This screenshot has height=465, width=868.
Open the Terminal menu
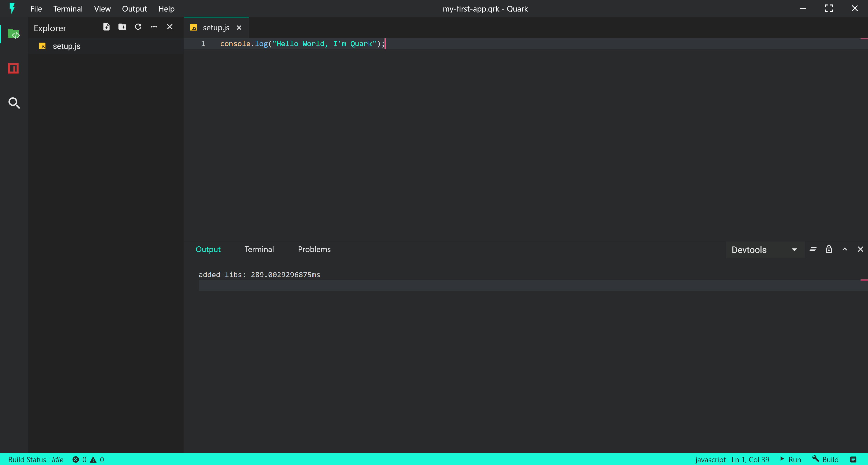point(68,9)
